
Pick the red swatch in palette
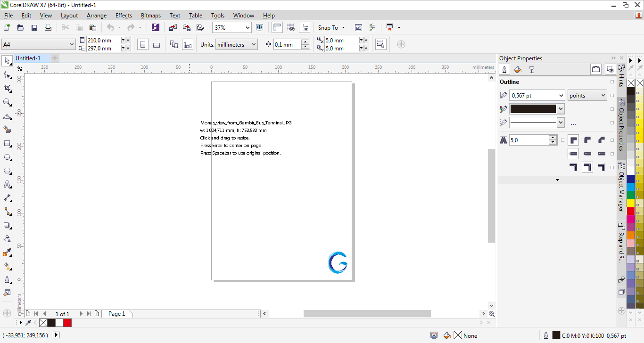point(631,211)
